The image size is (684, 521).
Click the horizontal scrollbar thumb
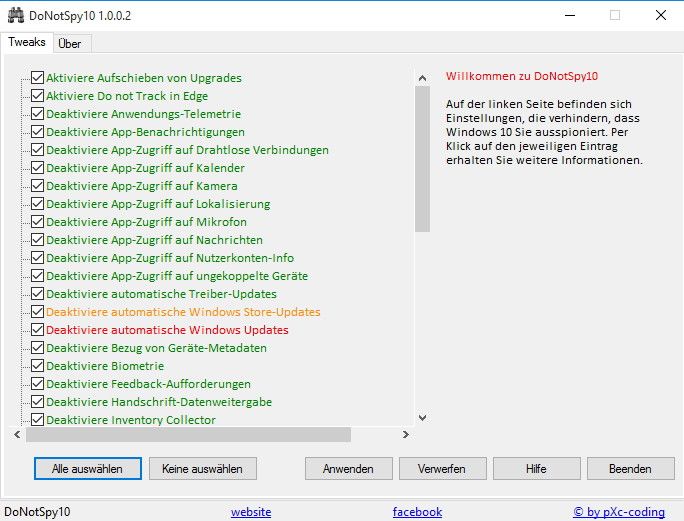[188, 435]
